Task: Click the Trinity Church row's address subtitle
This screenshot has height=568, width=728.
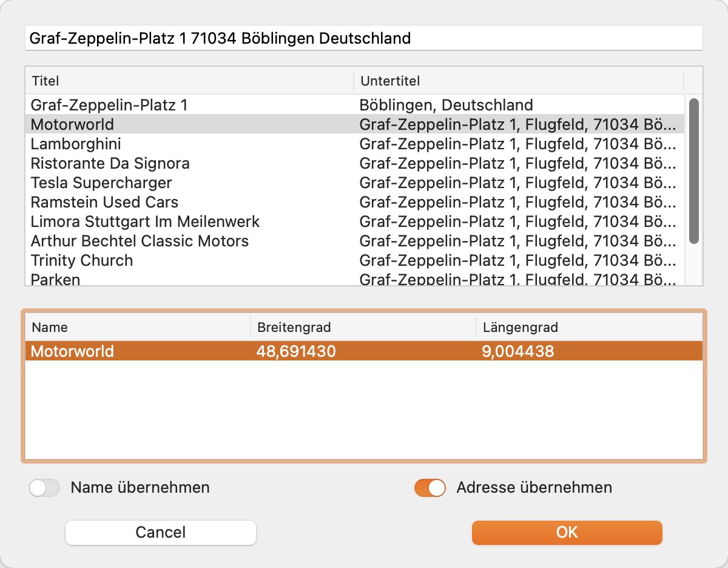Action: coord(517,260)
